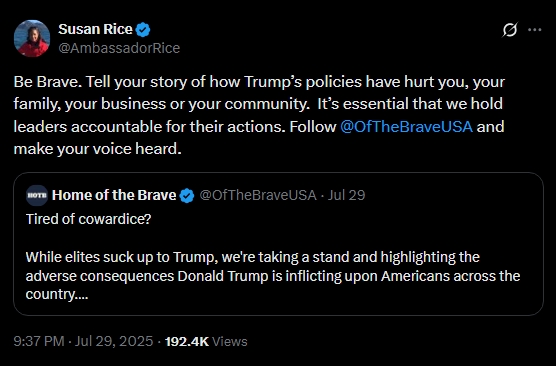Open the three-dot more options menu
The height and width of the screenshot is (366, 556).
[534, 30]
